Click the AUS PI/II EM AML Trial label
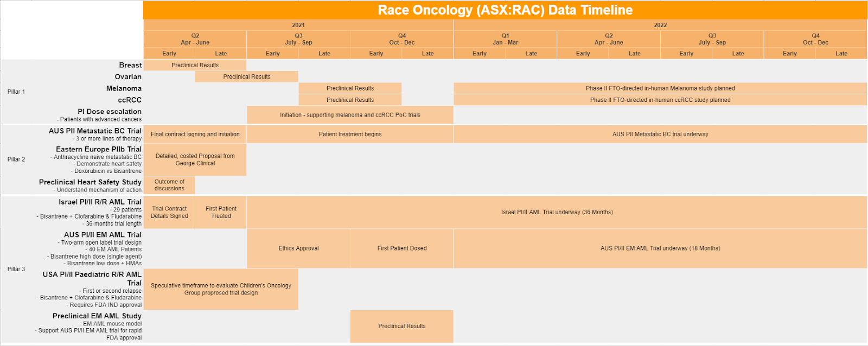 coord(103,235)
